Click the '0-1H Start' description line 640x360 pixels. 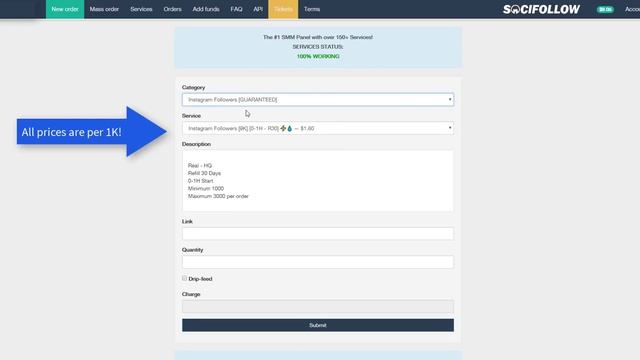point(200,181)
